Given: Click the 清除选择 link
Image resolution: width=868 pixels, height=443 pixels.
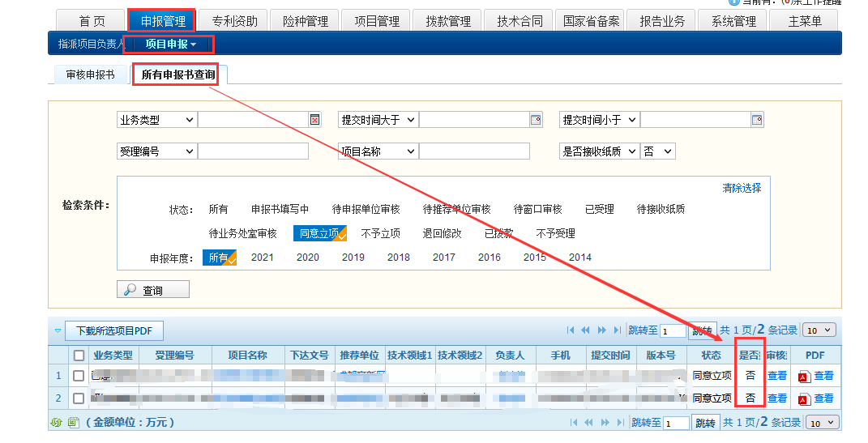Looking at the screenshot, I should tap(742, 188).
